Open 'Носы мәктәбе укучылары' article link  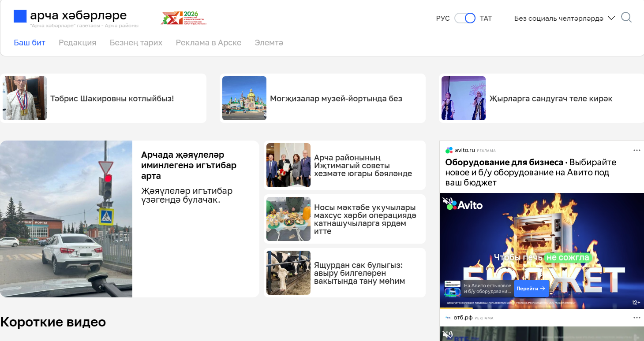(365, 219)
